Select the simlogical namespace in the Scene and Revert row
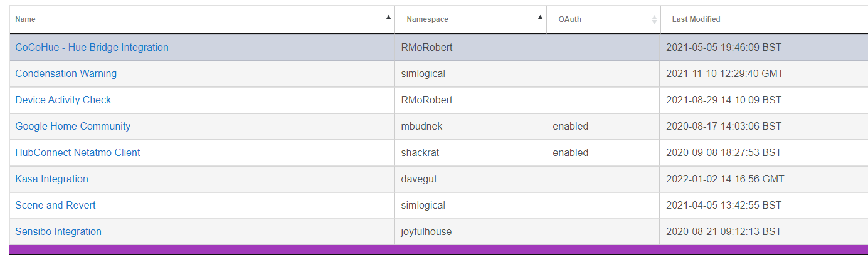 423,206
